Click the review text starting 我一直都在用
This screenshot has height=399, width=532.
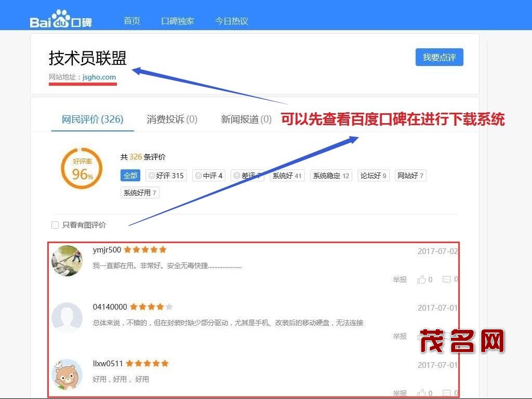[x=167, y=265]
